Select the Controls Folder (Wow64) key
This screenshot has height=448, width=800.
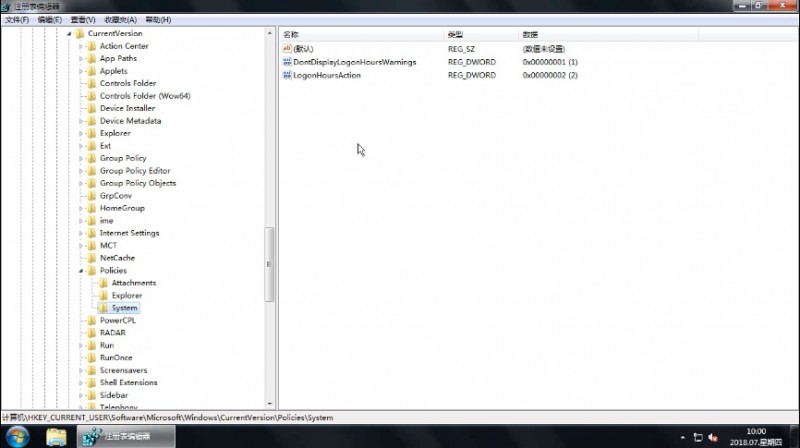(x=145, y=96)
